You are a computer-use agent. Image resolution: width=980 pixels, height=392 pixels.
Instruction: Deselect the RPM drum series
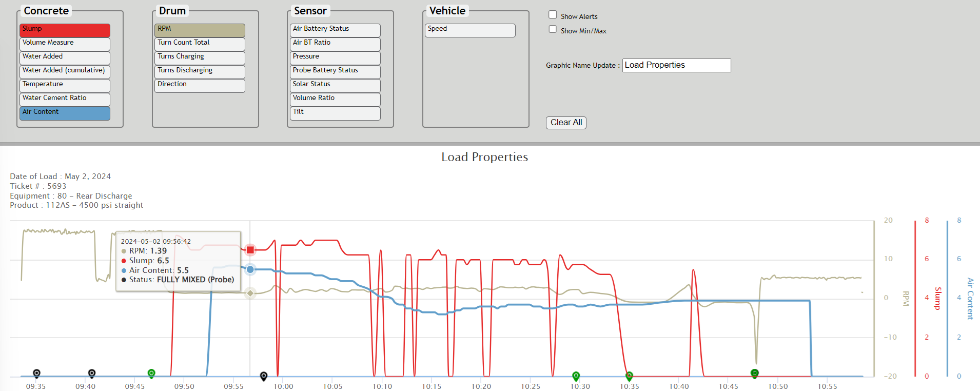click(x=200, y=30)
